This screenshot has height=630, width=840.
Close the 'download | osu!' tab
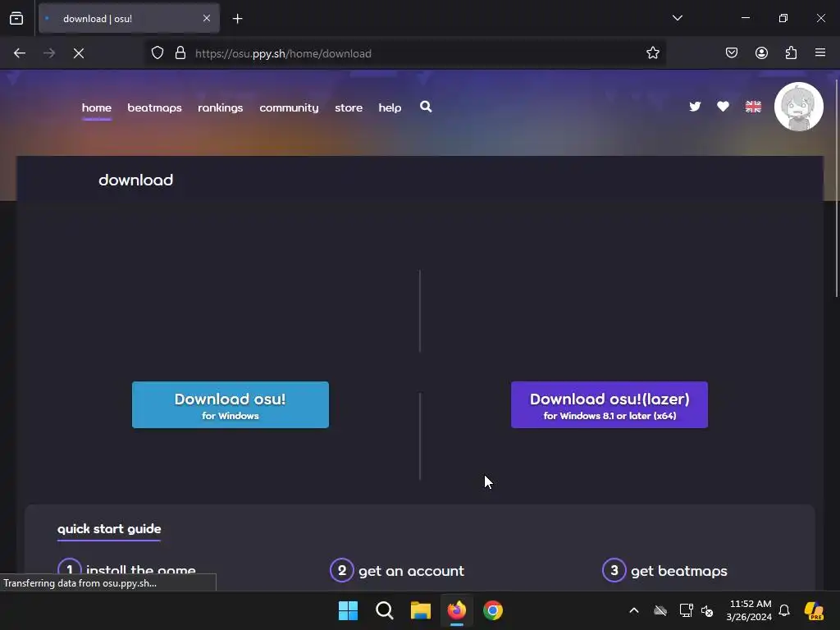[207, 18]
